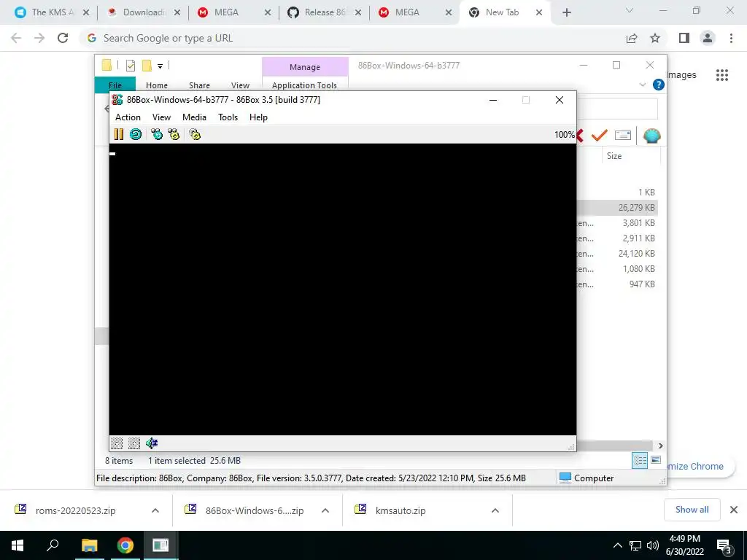Bookmark this tab with the star
The width and height of the screenshot is (747, 560).
(655, 38)
